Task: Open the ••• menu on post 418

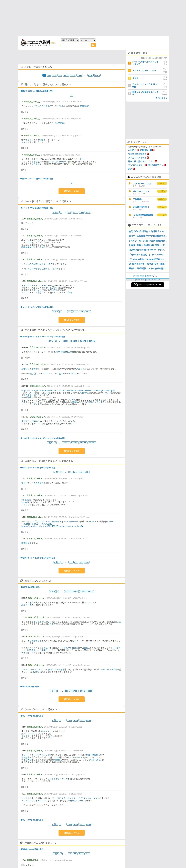Action: (x=85, y=727)
